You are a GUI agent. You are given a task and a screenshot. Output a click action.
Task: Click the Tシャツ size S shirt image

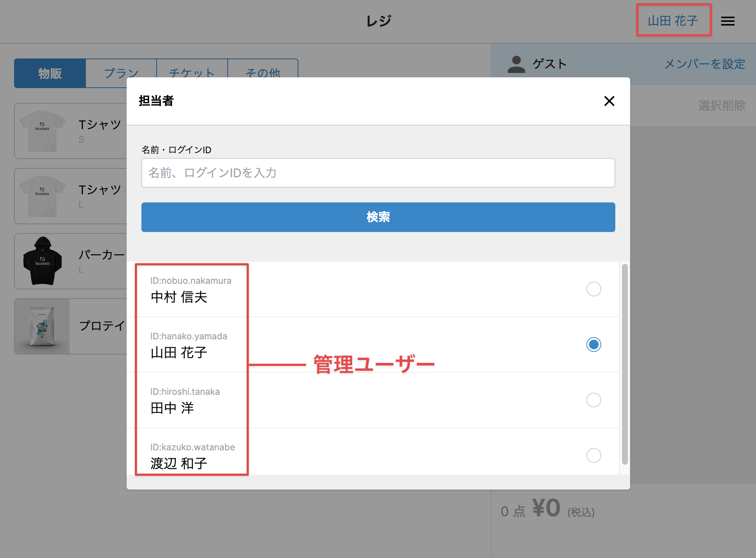click(42, 131)
